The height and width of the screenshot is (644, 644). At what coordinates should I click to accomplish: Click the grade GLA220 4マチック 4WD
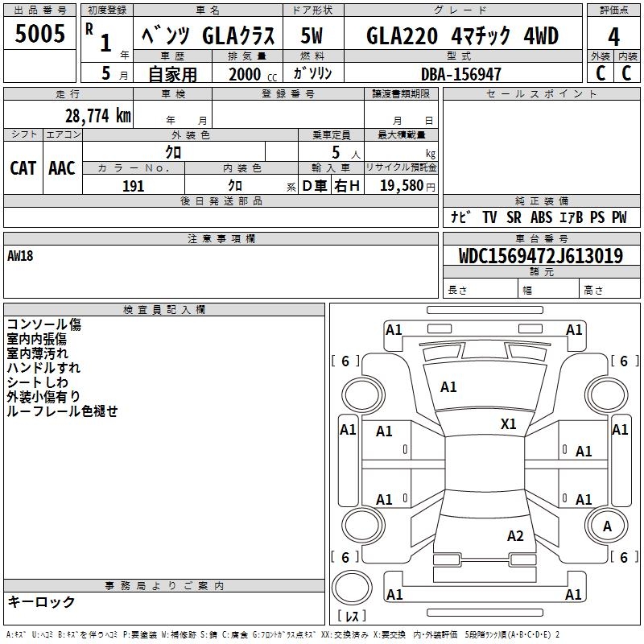(462, 36)
